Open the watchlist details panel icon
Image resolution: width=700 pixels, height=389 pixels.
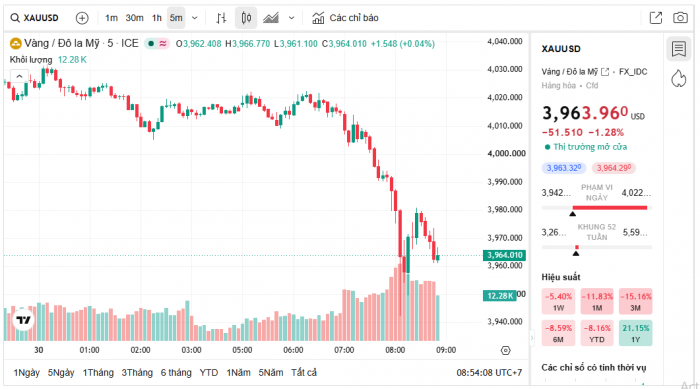click(x=679, y=49)
